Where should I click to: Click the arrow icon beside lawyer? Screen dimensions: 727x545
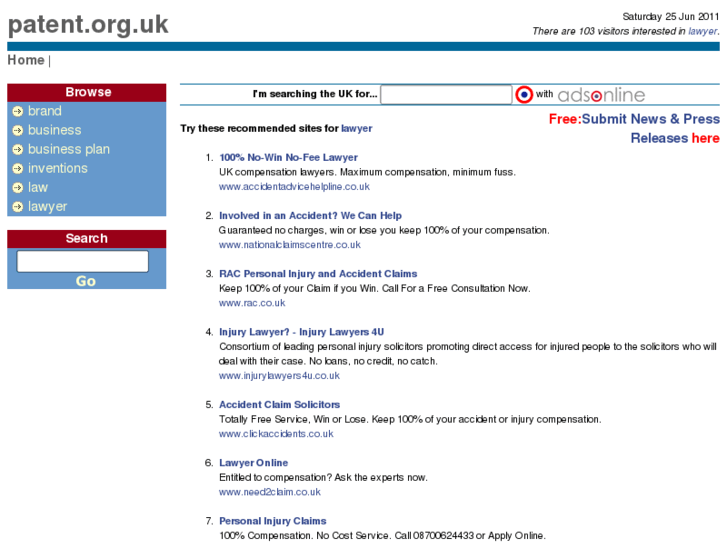[x=18, y=206]
